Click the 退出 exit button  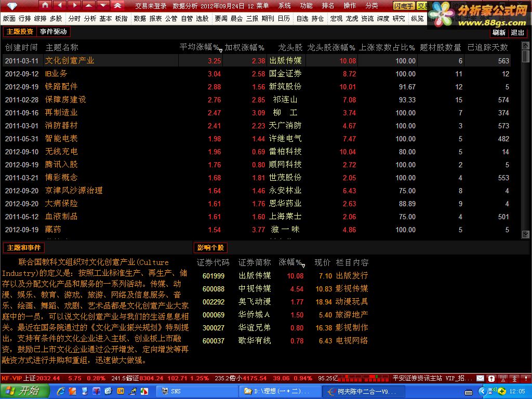click(x=517, y=33)
